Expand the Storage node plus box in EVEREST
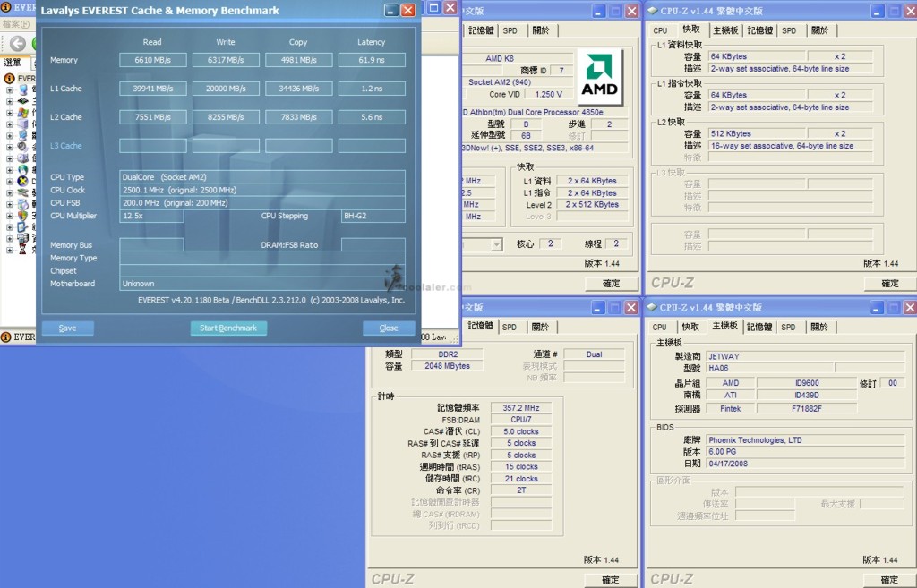Viewport: 917px width, 588px height. pyautogui.click(x=9, y=158)
